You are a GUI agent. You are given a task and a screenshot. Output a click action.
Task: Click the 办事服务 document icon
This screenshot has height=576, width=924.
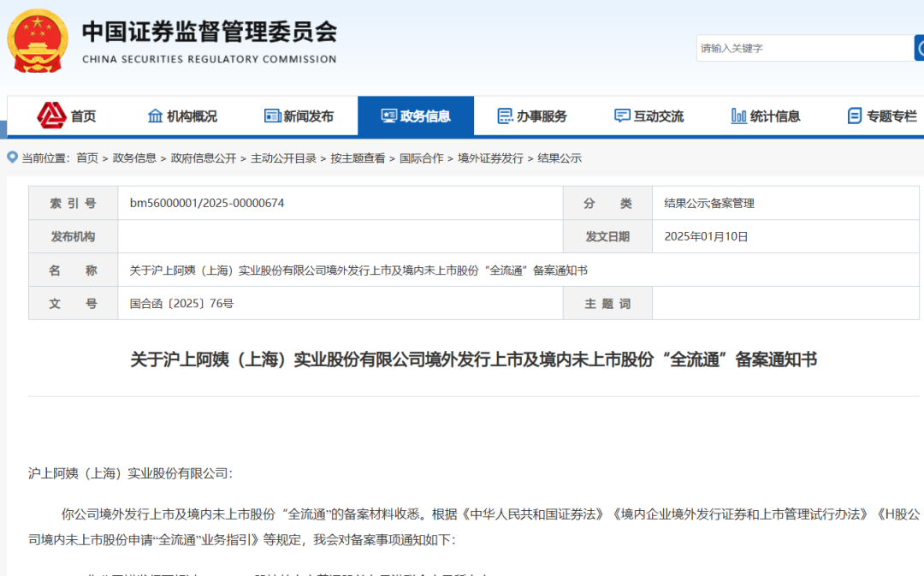505,116
